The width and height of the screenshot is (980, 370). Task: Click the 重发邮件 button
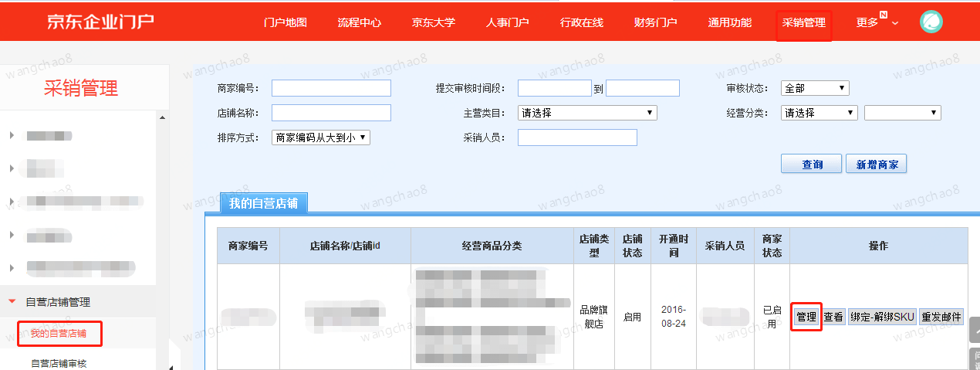(x=941, y=317)
